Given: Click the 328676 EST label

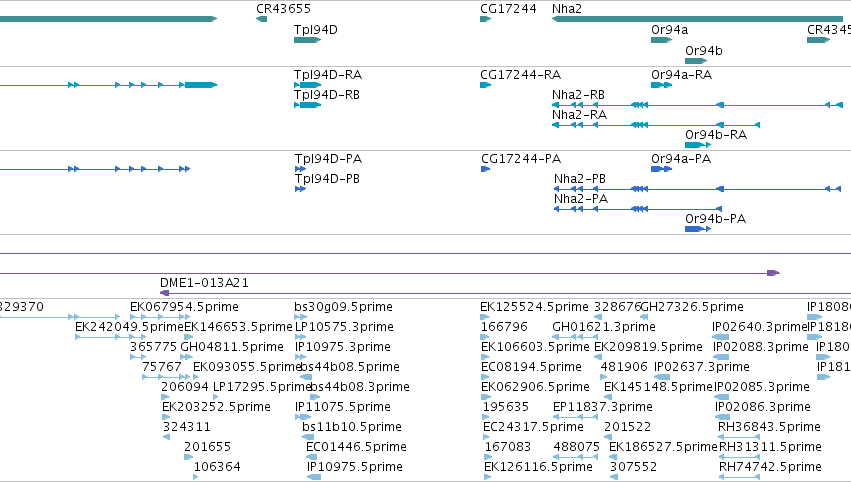Looking at the screenshot, I should coord(618,307).
